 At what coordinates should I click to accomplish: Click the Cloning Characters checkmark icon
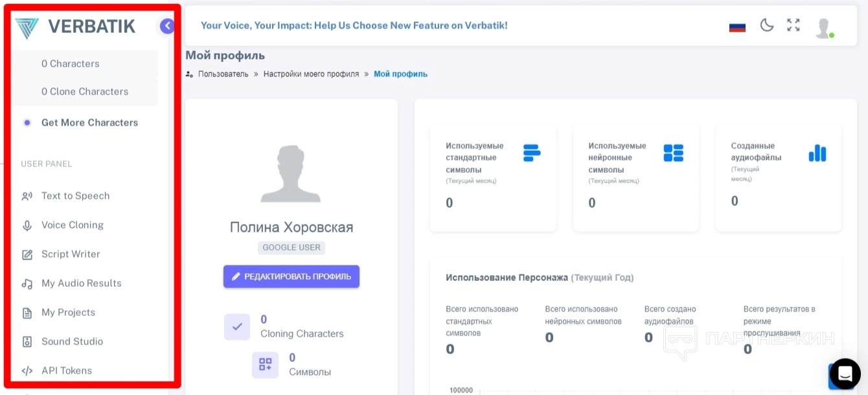coord(237,327)
